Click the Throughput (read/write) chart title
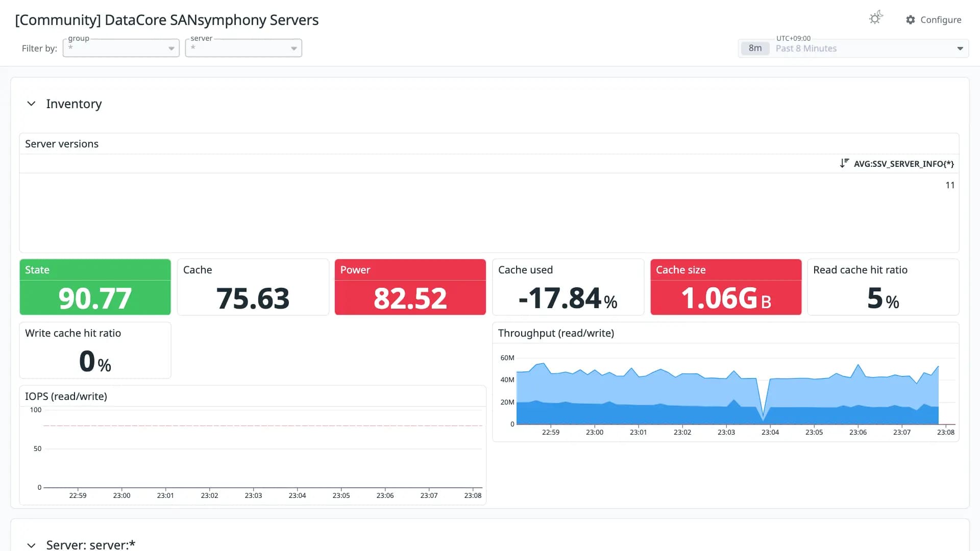Viewport: 980px width, 551px height. coord(556,333)
